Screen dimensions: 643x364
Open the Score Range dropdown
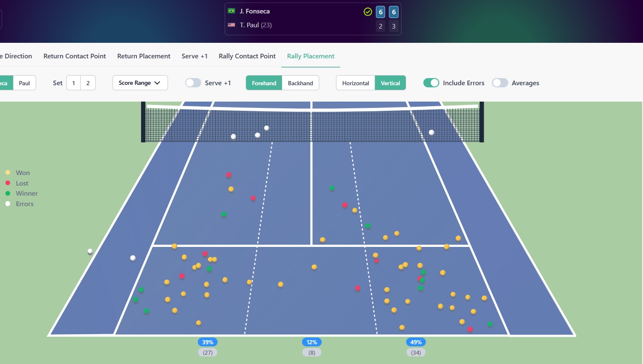pyautogui.click(x=140, y=83)
